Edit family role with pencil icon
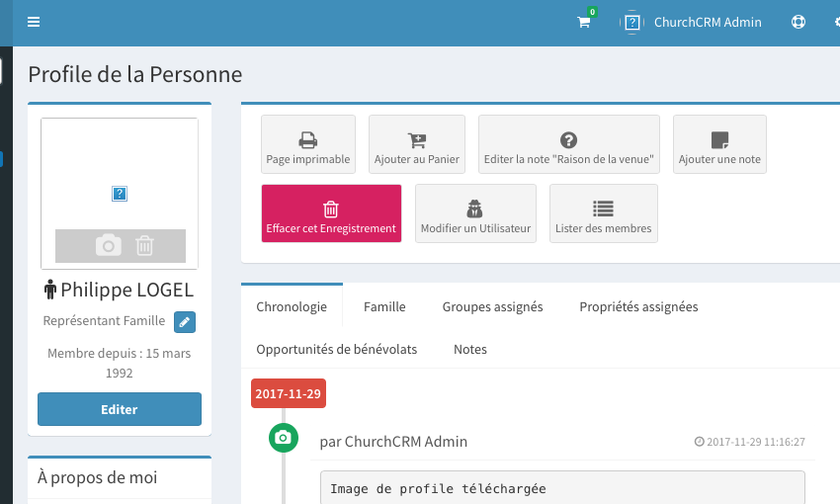Image resolution: width=840 pixels, height=504 pixels. pyautogui.click(x=184, y=322)
